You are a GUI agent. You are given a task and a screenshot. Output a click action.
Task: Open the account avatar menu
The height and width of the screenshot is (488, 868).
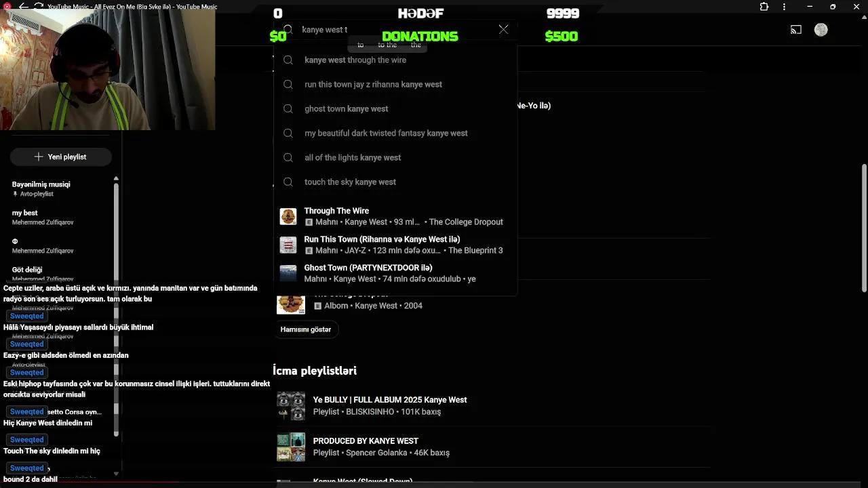821,30
